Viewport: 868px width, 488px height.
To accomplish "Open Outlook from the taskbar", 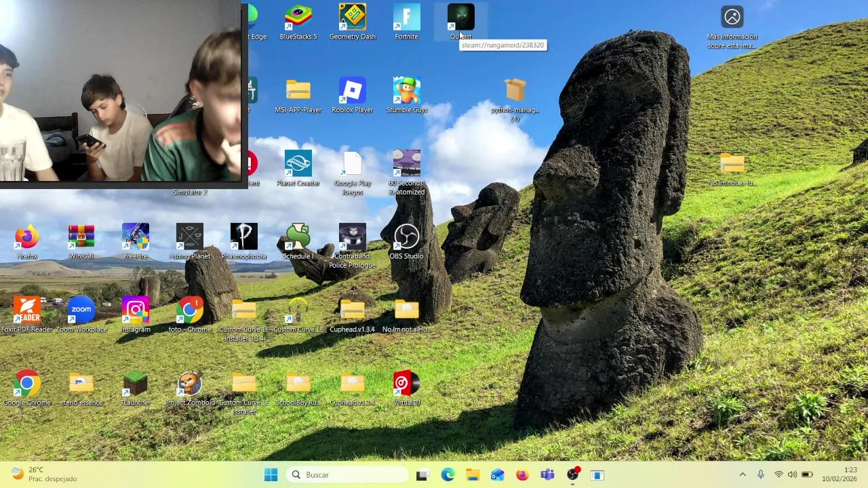I will (x=498, y=474).
